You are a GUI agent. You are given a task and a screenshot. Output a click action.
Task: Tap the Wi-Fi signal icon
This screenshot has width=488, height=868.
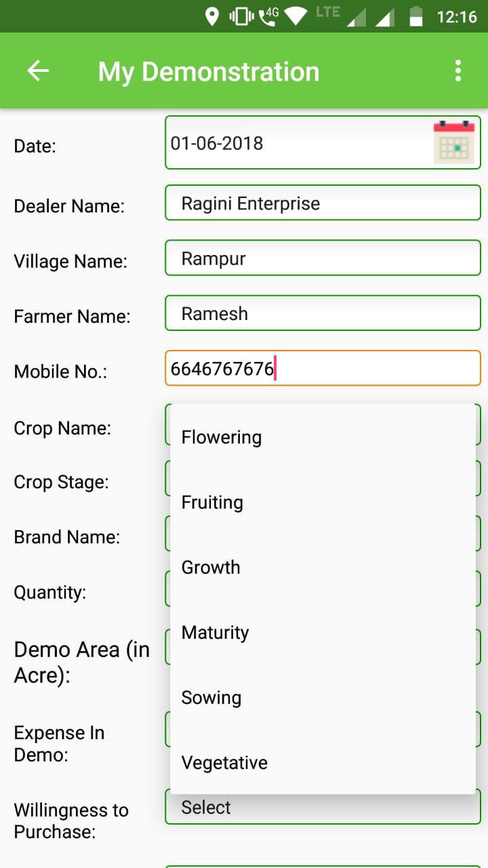pyautogui.click(x=296, y=16)
